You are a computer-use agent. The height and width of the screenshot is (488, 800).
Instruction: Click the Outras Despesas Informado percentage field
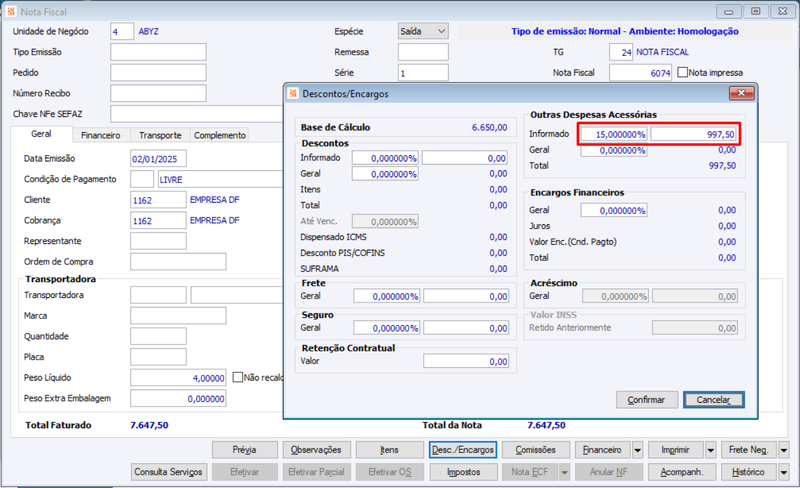point(614,134)
